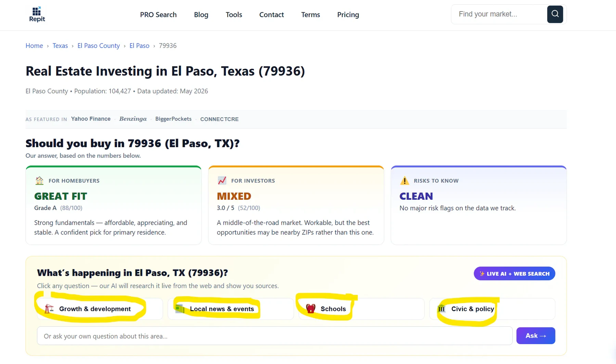Click the magnifying glass search icon
Screen dimensions: 616x364
click(555, 14)
